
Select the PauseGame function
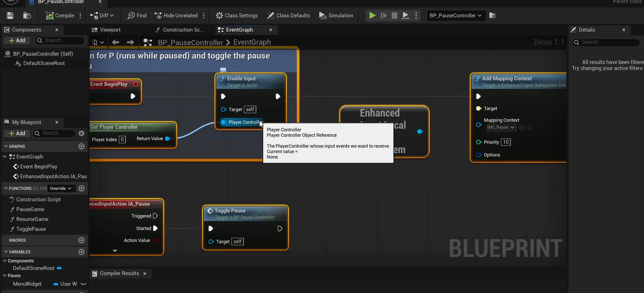click(x=30, y=209)
